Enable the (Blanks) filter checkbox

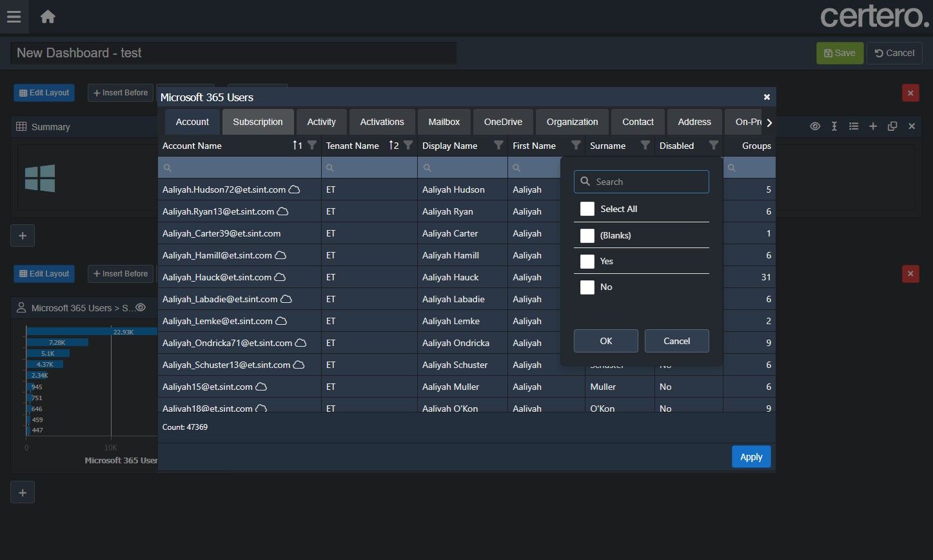587,235
